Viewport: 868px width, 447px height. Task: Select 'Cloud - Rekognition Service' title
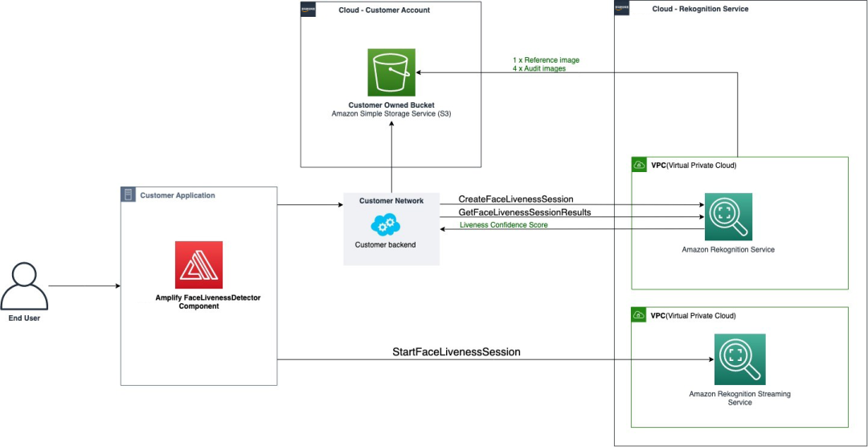pyautogui.click(x=700, y=10)
